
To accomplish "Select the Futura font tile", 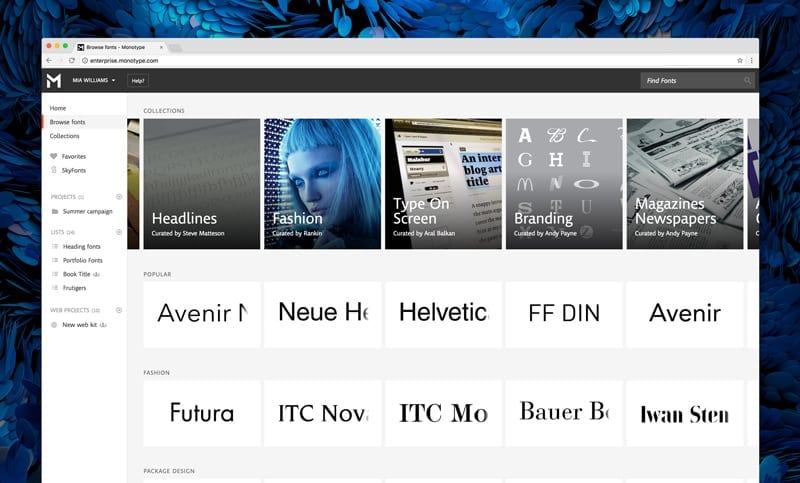I will click(202, 413).
